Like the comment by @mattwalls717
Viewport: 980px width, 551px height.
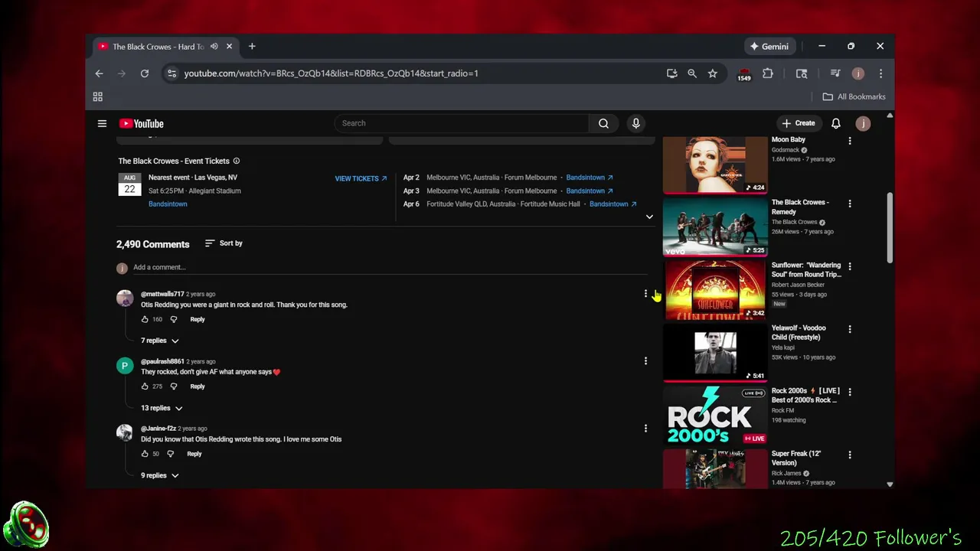point(145,319)
